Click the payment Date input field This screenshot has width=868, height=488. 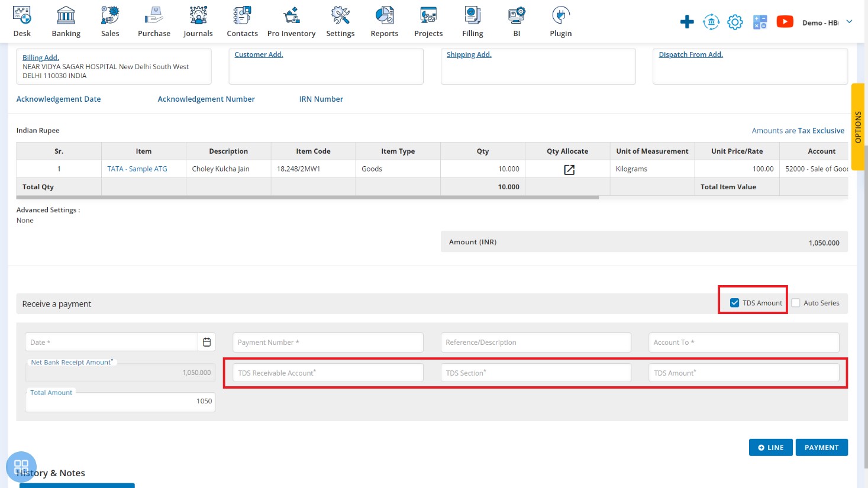coord(111,342)
